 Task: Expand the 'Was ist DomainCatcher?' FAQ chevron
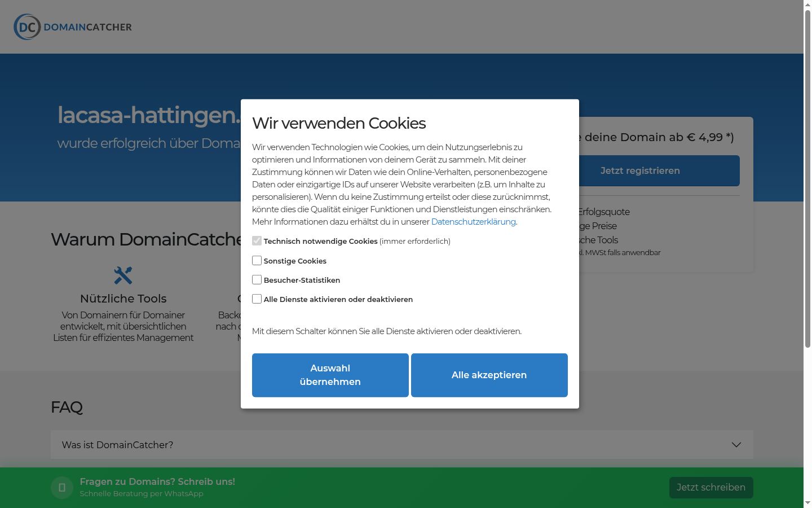pos(736,445)
